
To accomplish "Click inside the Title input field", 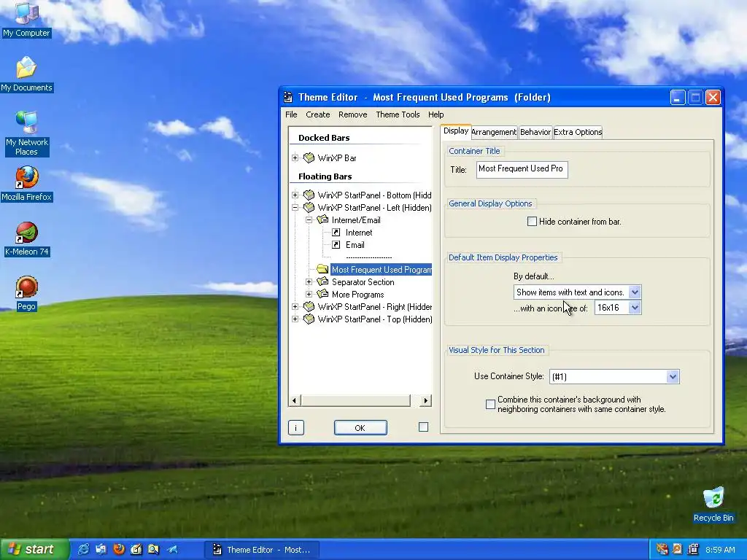I will coord(522,169).
